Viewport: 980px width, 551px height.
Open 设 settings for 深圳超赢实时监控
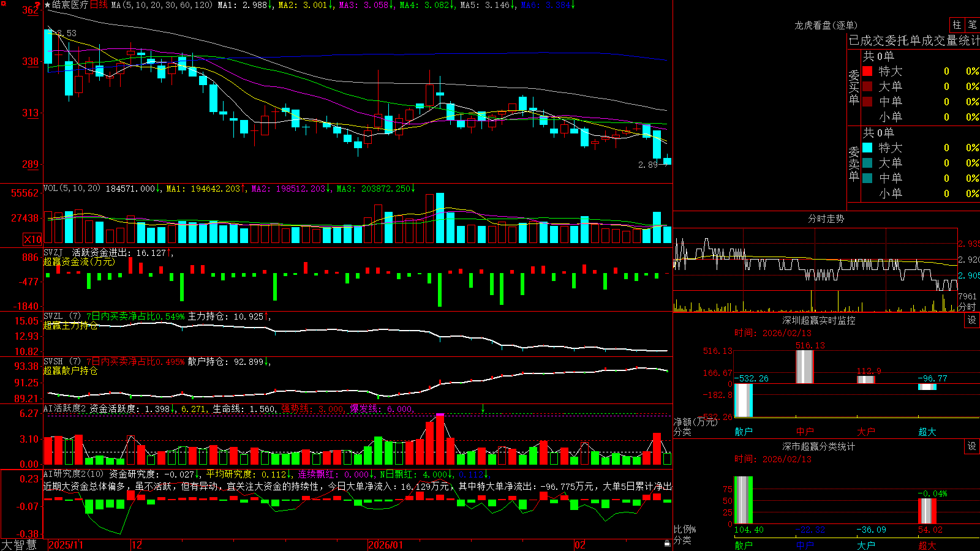click(x=972, y=320)
